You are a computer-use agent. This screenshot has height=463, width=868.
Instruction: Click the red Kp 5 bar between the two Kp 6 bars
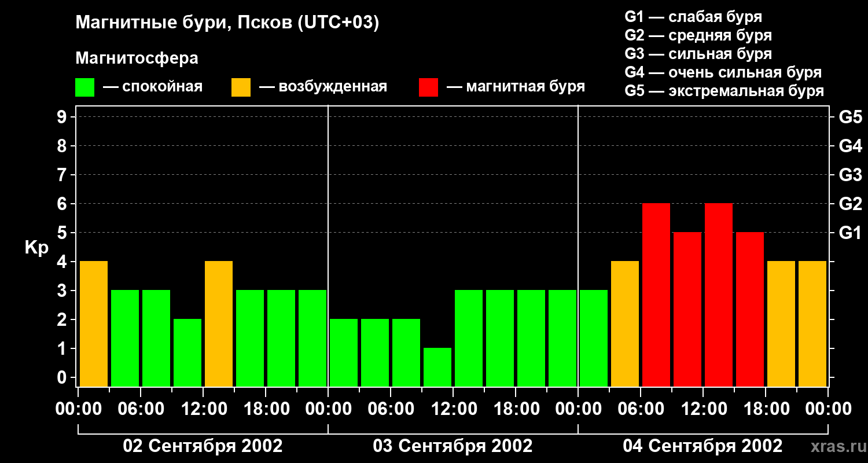pos(687,309)
